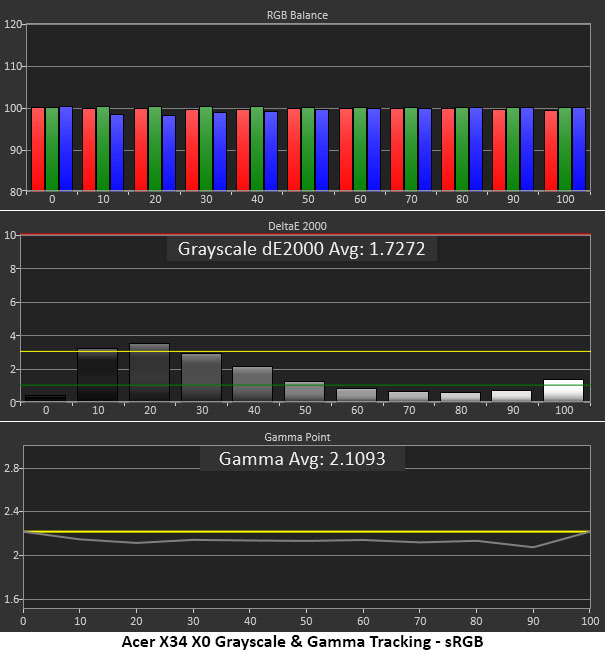Click the RGB Balance chart title
The height and width of the screenshot is (652, 605).
(297, 15)
